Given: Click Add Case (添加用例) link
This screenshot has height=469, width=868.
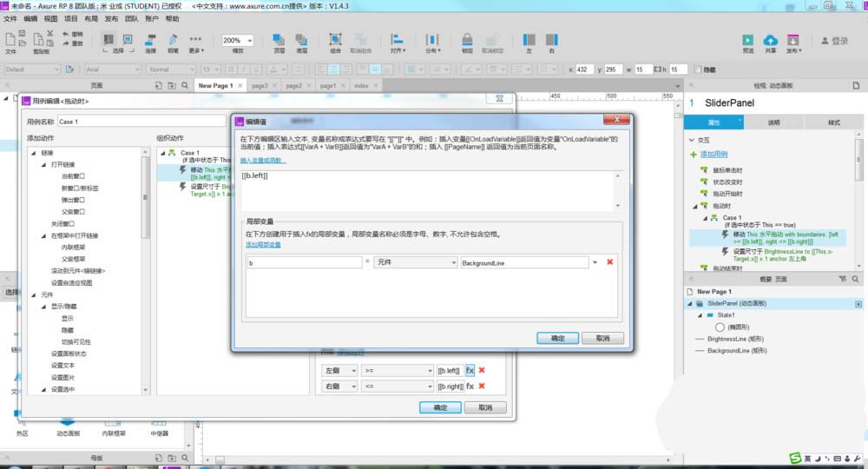Looking at the screenshot, I should pos(714,155).
